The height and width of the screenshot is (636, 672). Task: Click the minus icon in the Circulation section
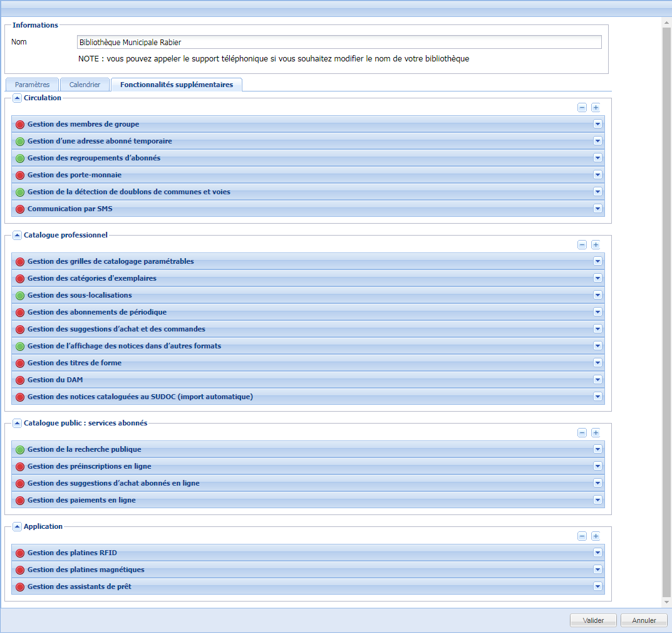point(582,107)
